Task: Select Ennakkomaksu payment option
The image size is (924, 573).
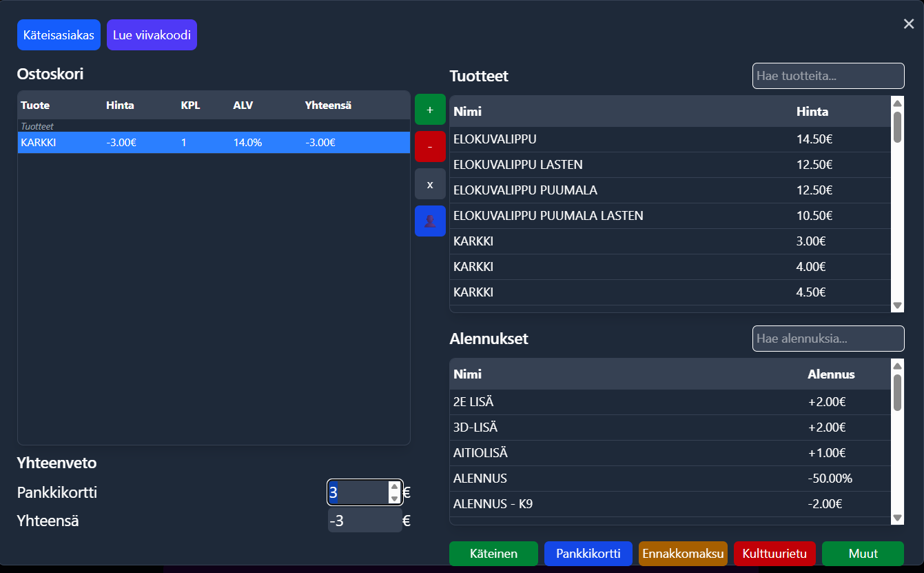Action: [683, 554]
